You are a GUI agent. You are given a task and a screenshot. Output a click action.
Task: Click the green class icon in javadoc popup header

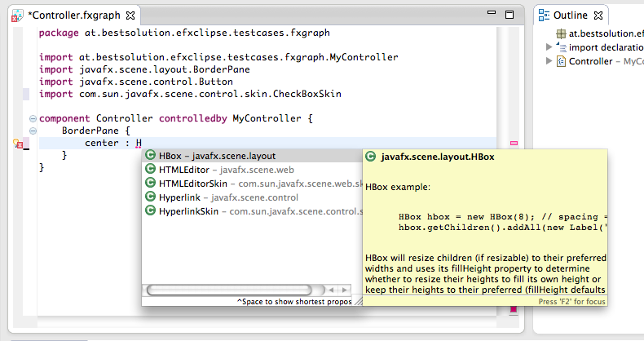pyautogui.click(x=370, y=156)
